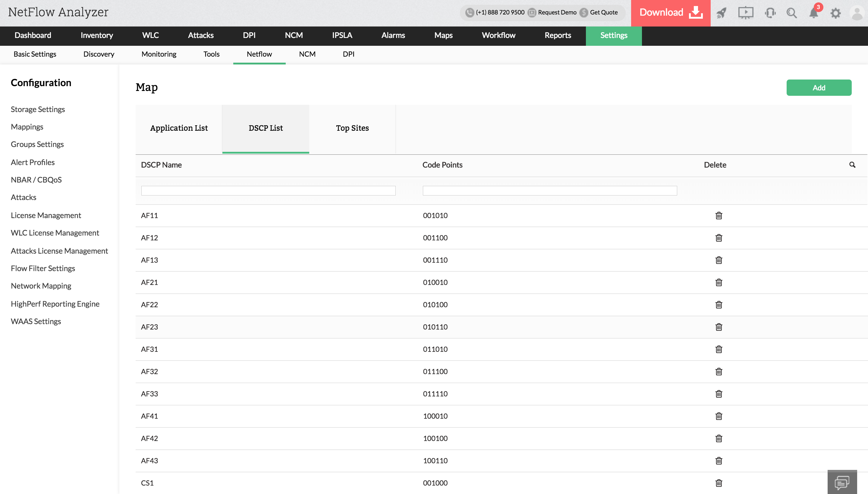Switch to Application List tab
The height and width of the screenshot is (494, 868).
pos(179,128)
